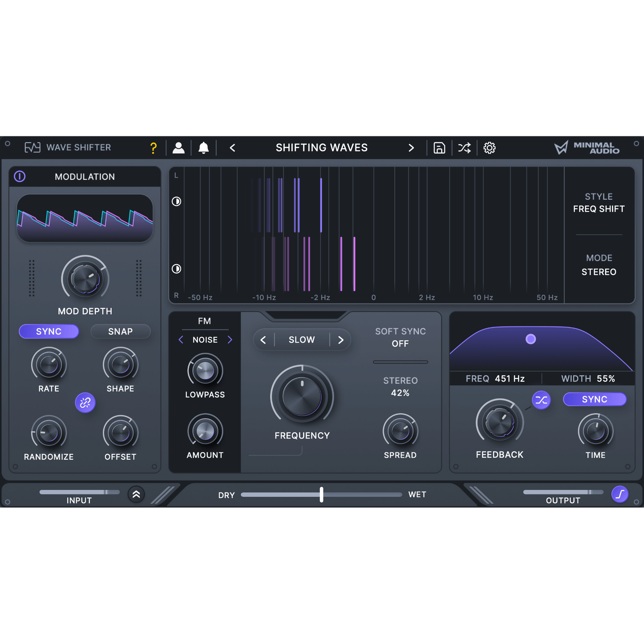Select next frequency range after SLOW
The height and width of the screenshot is (644, 644).
coord(341,340)
